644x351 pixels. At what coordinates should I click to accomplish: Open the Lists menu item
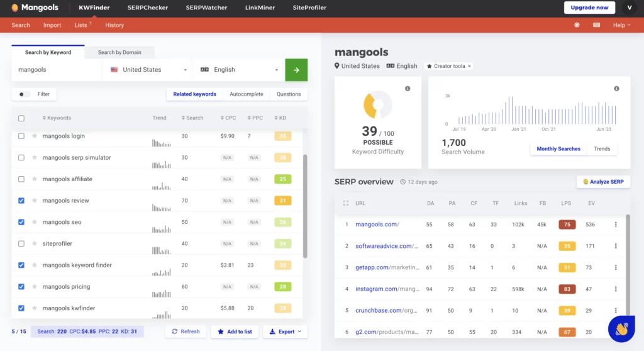tap(82, 25)
